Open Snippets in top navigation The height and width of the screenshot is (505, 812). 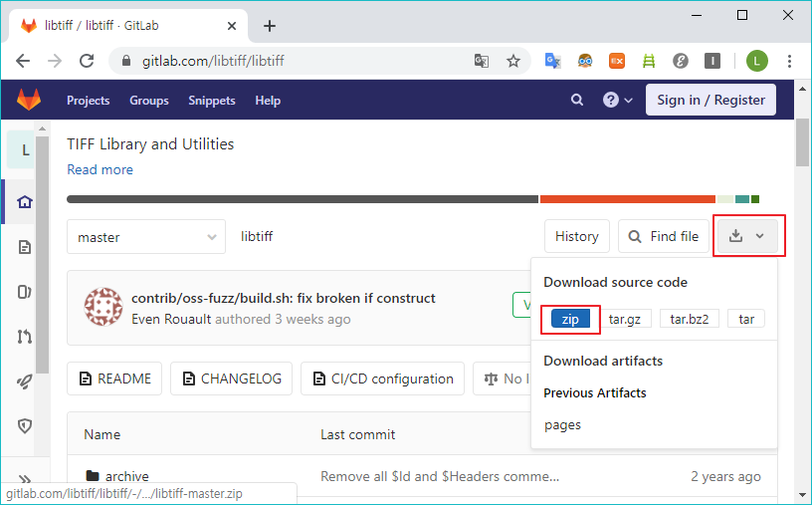[212, 101]
